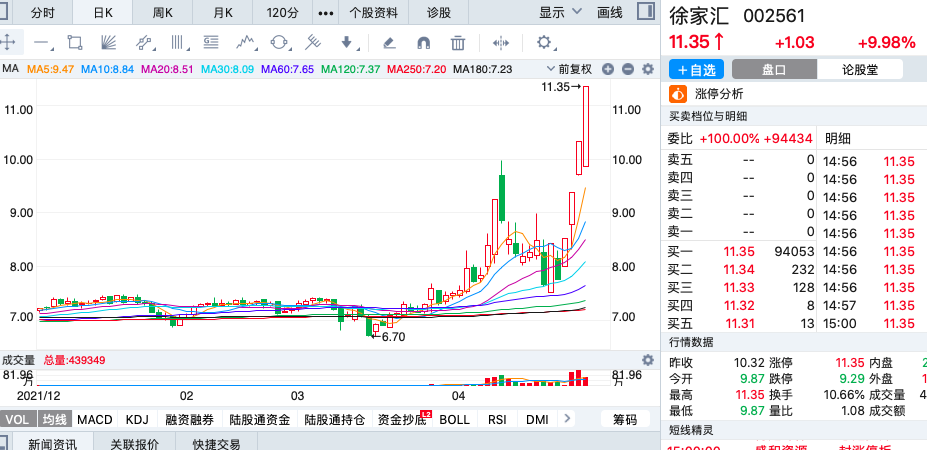Open the volume panel settings gear
Screen dimensions: 927x450
[647, 360]
